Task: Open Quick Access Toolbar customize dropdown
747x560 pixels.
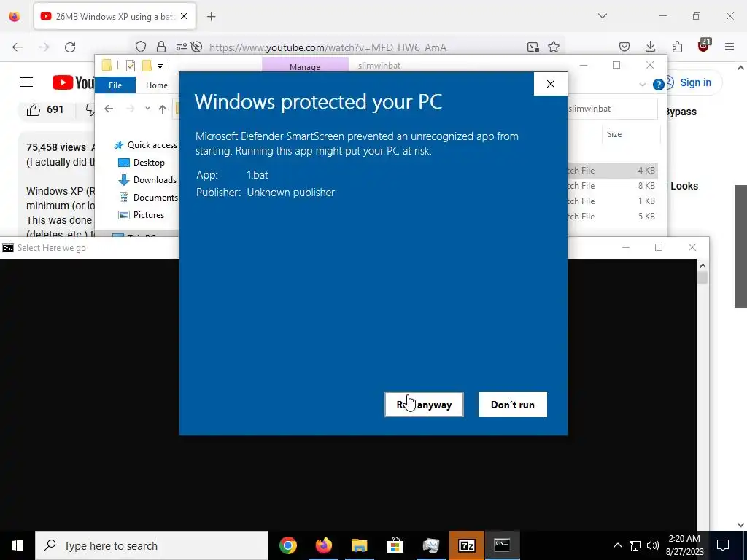Action: coord(160,66)
